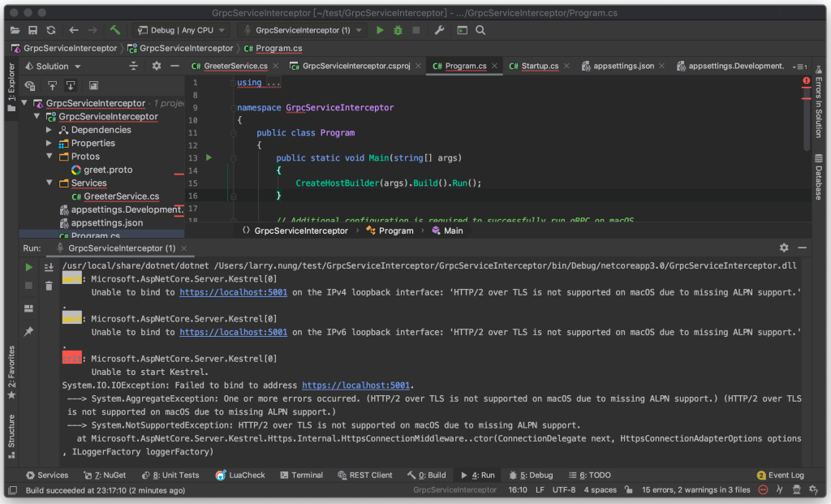
Task: Switch to the appsettings.json editor tab
Action: pos(622,66)
